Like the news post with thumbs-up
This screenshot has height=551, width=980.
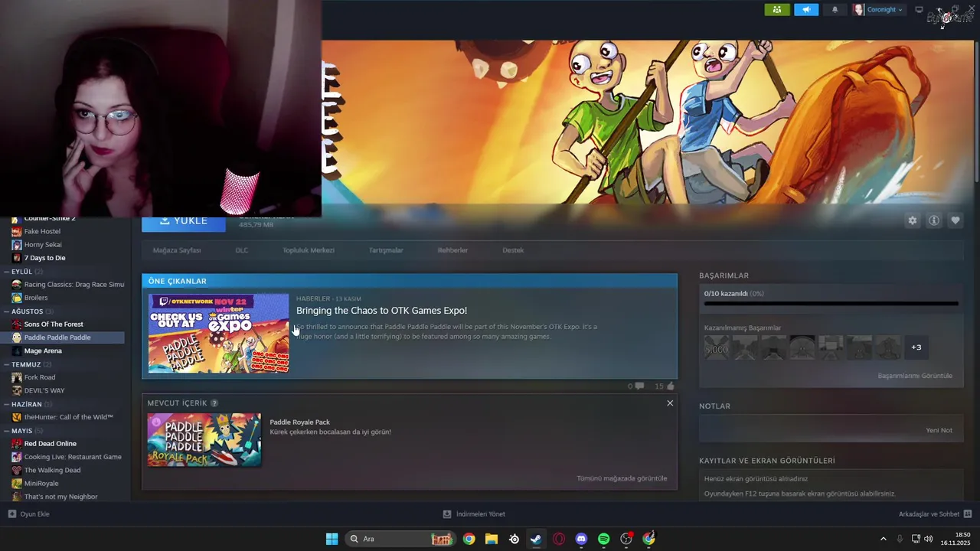coord(671,386)
